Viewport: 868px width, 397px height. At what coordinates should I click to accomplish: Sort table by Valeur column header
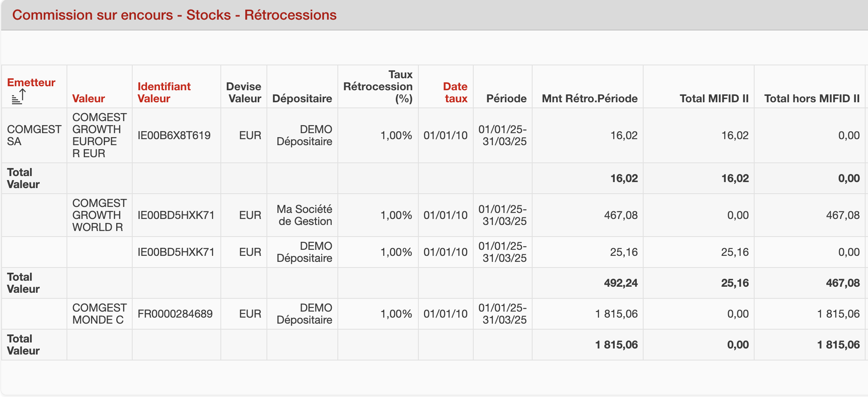tap(89, 99)
